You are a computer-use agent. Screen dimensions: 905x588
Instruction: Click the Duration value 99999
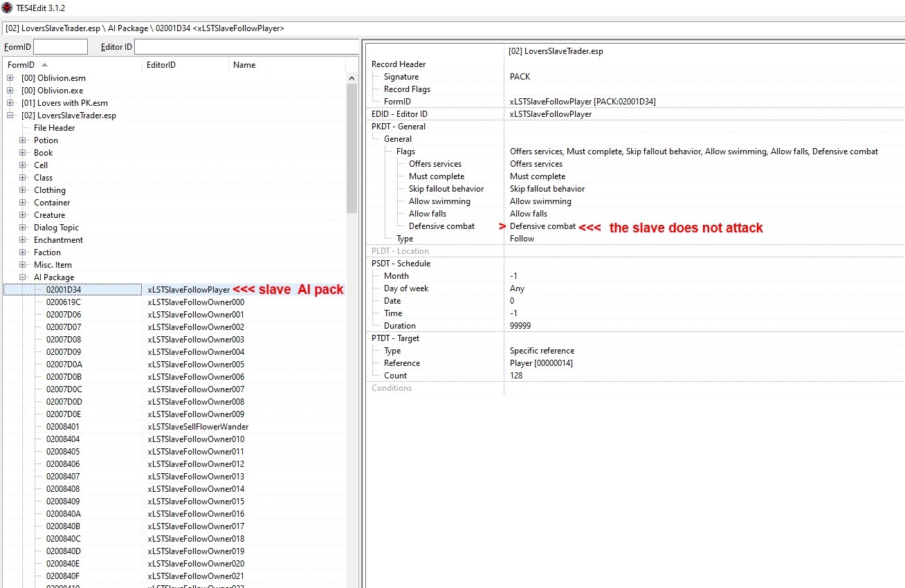click(x=520, y=326)
